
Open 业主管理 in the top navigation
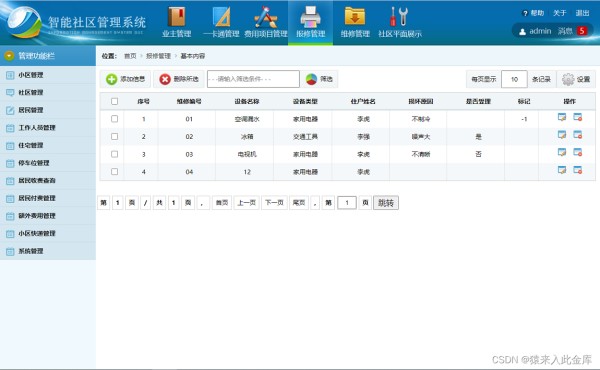pyautogui.click(x=176, y=23)
